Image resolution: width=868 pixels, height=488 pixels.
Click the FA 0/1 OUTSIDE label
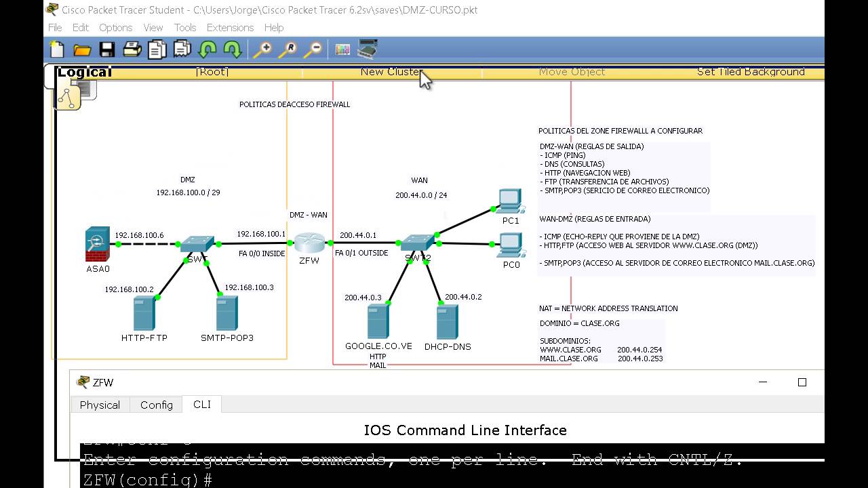(361, 253)
